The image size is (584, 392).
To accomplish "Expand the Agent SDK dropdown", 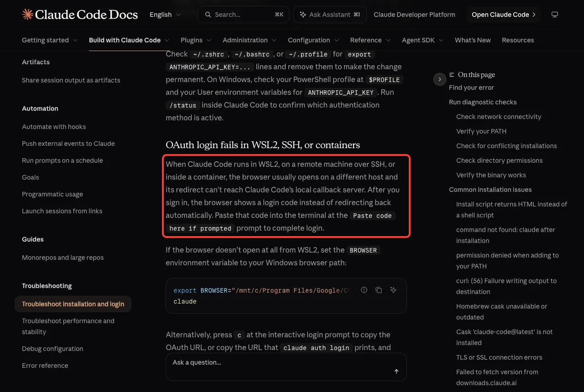I will point(423,40).
